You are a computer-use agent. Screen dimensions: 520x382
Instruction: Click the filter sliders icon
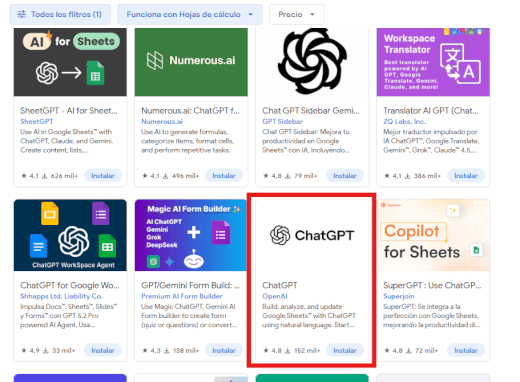(x=22, y=14)
